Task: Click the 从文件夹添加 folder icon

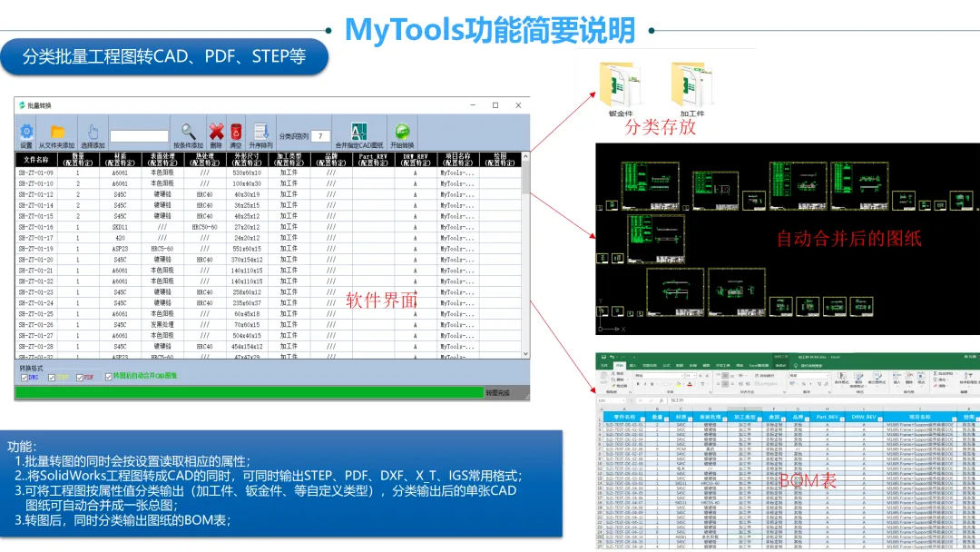Action: coord(57,132)
